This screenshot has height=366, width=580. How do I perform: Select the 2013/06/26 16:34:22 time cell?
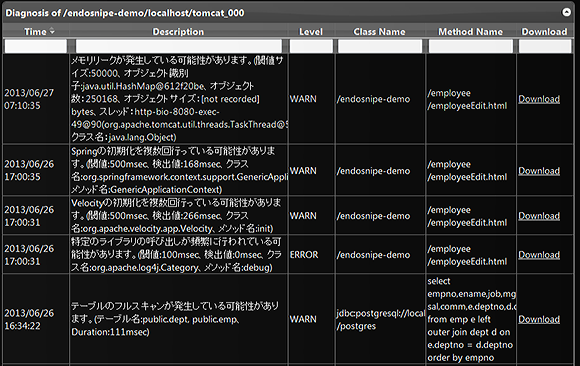coord(36,319)
